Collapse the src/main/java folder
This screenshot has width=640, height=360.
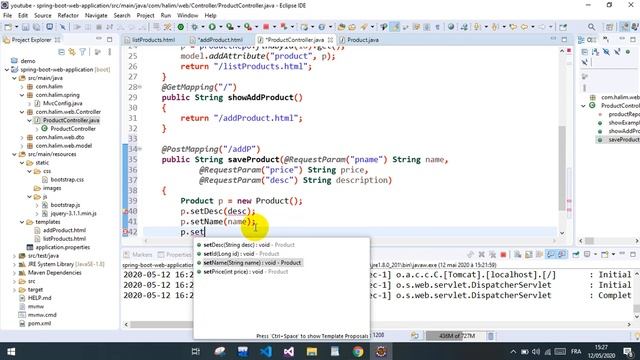tap(14, 78)
